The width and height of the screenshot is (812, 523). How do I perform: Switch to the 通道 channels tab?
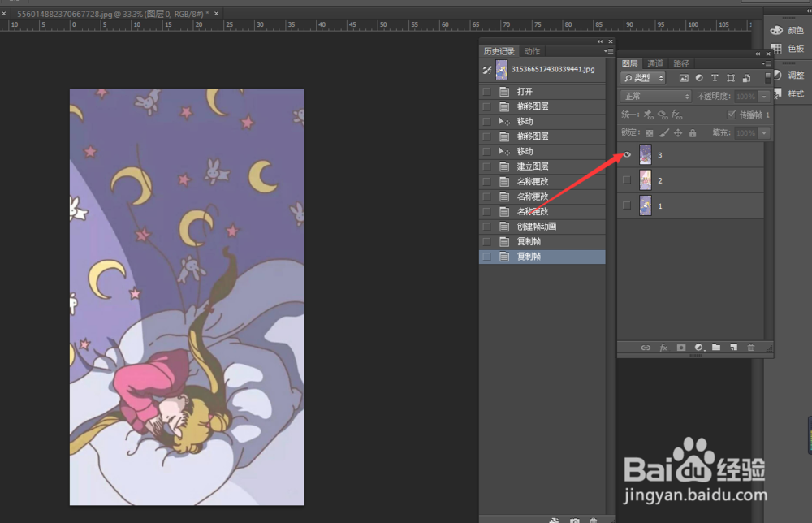click(655, 63)
